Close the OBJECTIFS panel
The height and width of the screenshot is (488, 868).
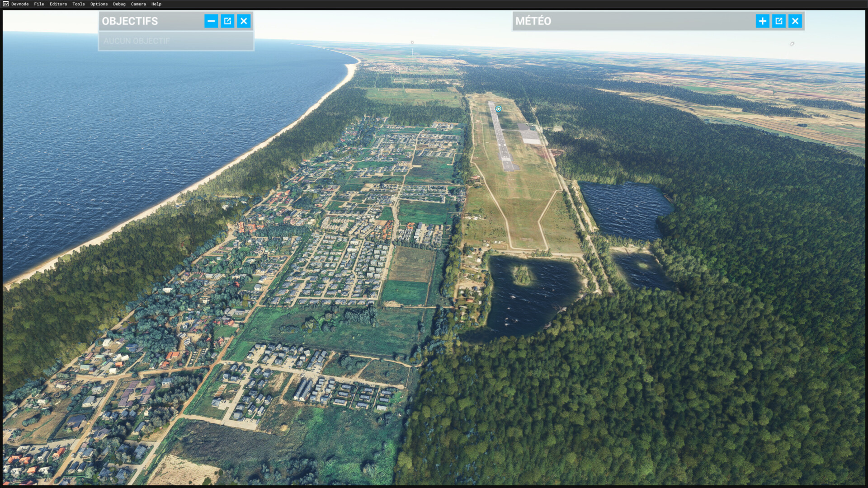tap(244, 21)
